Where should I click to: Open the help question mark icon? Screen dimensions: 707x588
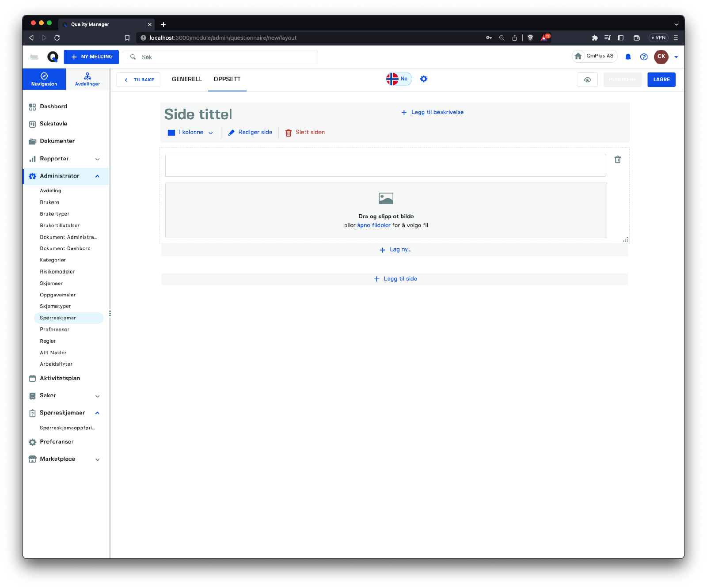pyautogui.click(x=644, y=57)
